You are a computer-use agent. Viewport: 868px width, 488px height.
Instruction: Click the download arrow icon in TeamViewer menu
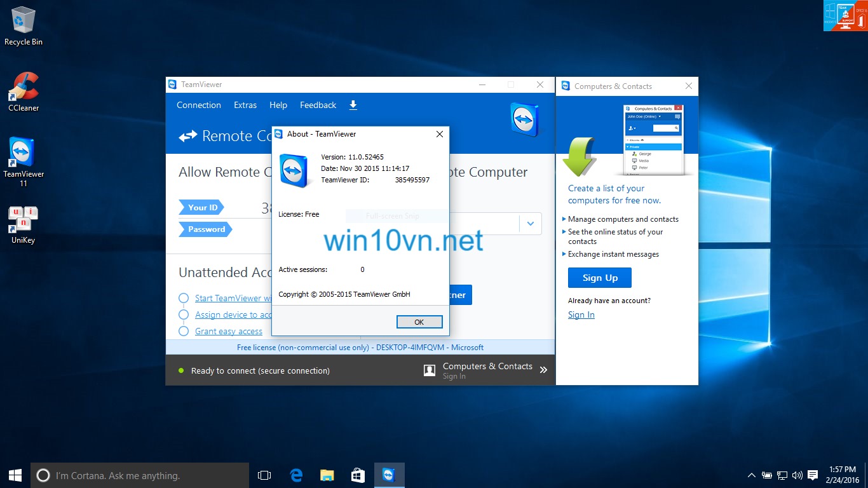[x=353, y=105]
